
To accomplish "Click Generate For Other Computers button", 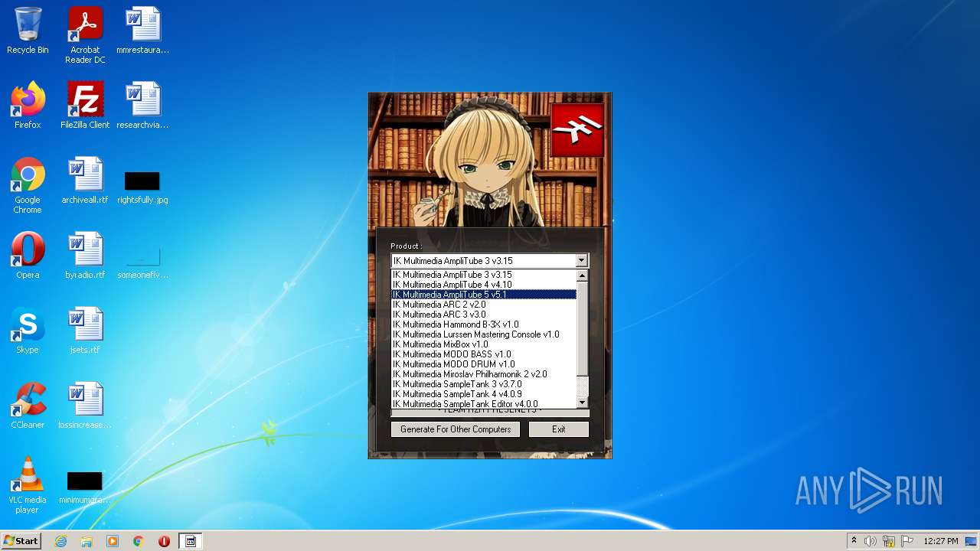I will pos(456,429).
